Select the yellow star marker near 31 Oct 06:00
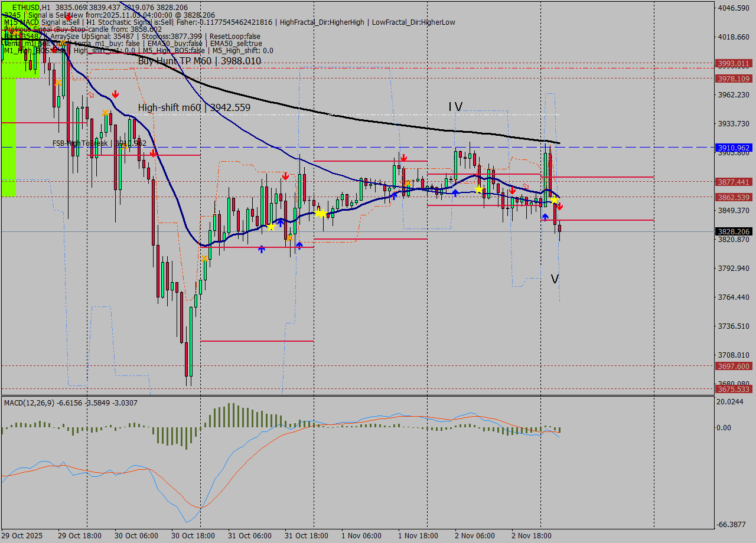756x543 pixels. tap(271, 226)
